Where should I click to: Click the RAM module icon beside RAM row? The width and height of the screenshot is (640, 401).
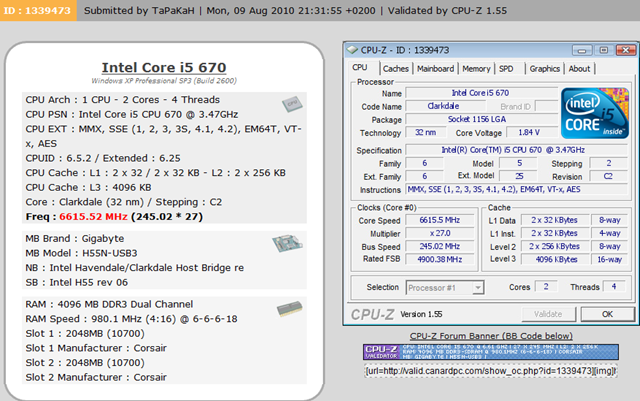click(x=289, y=309)
